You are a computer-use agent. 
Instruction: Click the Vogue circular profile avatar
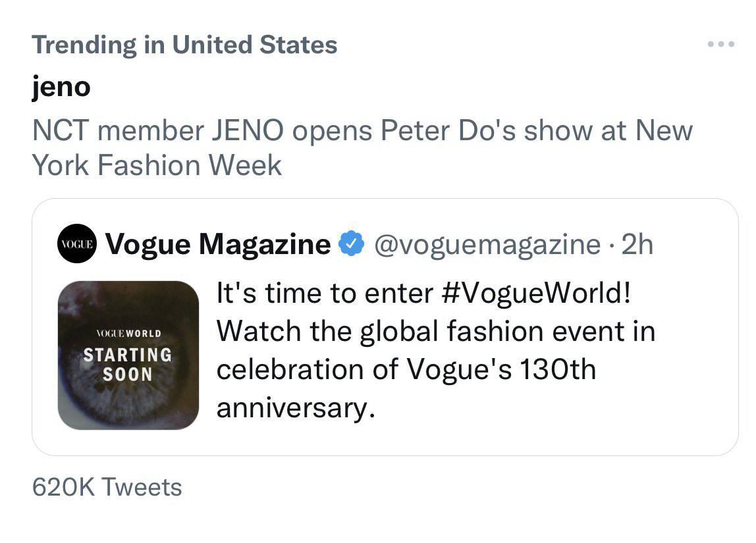[x=76, y=244]
